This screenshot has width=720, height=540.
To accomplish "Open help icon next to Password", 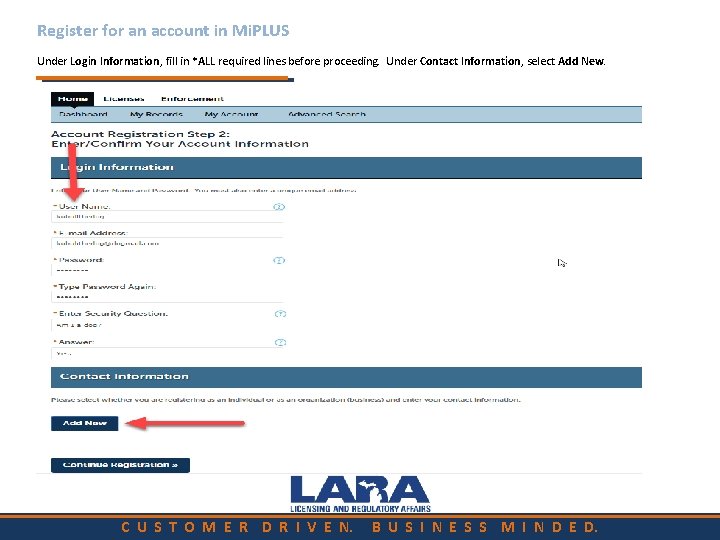I will point(279,260).
